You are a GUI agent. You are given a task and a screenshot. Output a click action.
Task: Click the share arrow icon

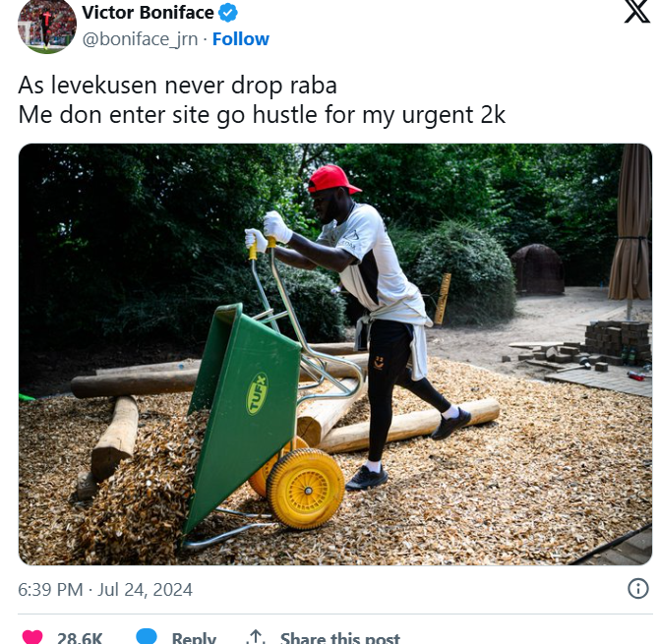click(256, 637)
